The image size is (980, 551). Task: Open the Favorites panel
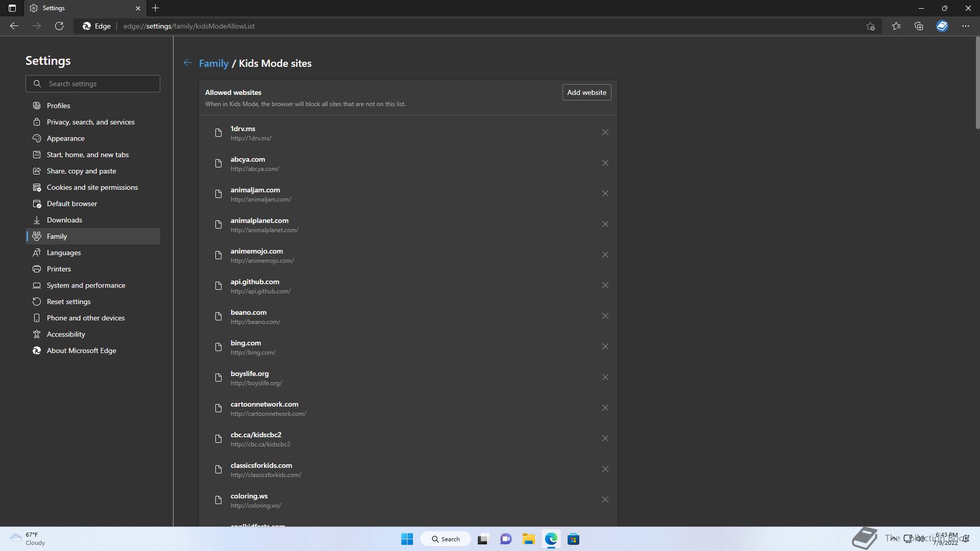pyautogui.click(x=896, y=26)
